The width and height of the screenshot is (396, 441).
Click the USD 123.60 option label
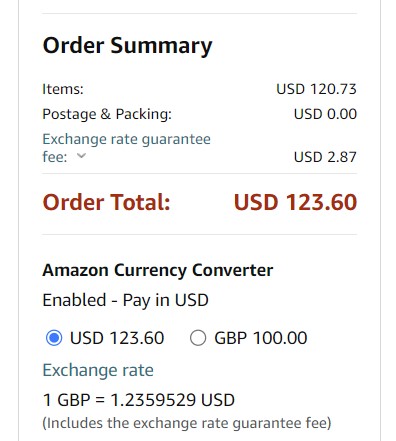[x=117, y=338]
